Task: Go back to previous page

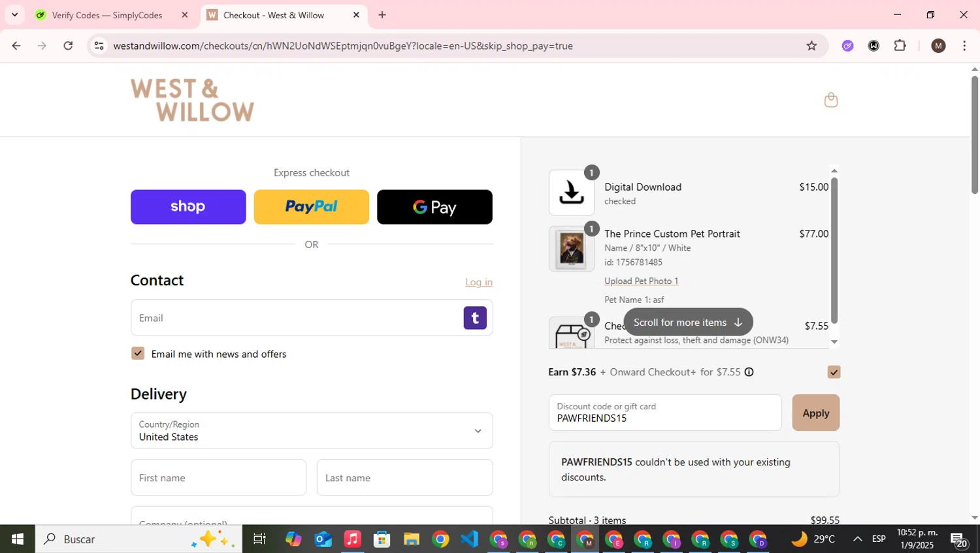Action: (x=16, y=46)
